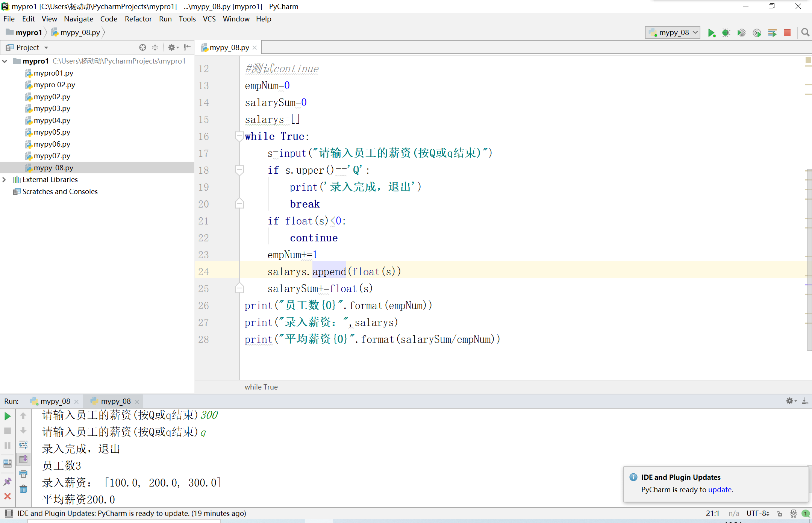Collapse the mypro1 project folder
The image size is (812, 523).
point(5,61)
